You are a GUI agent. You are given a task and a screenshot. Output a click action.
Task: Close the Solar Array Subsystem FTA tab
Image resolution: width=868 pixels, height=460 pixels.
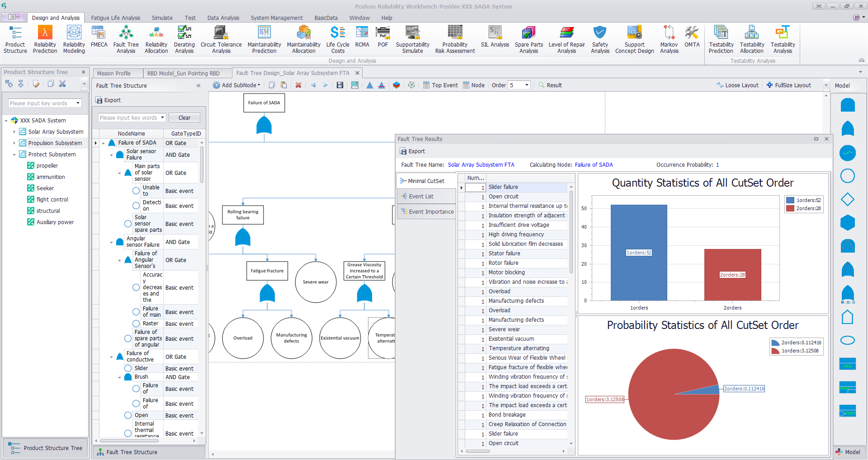click(x=357, y=73)
